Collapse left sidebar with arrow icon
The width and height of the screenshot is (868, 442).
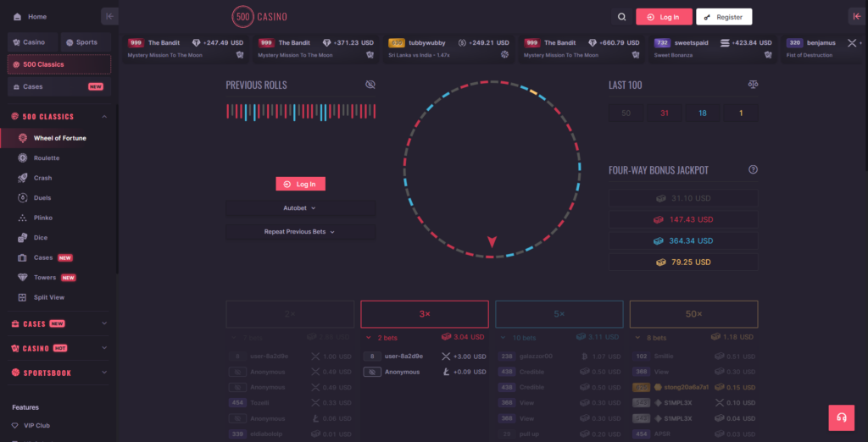coord(109,17)
